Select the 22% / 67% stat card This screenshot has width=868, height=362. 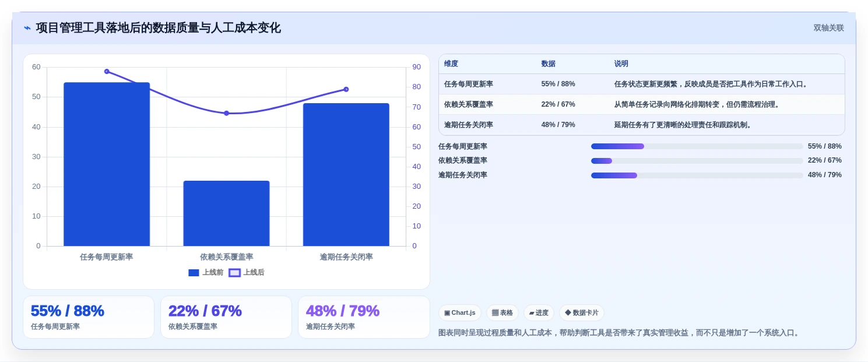tap(226, 317)
